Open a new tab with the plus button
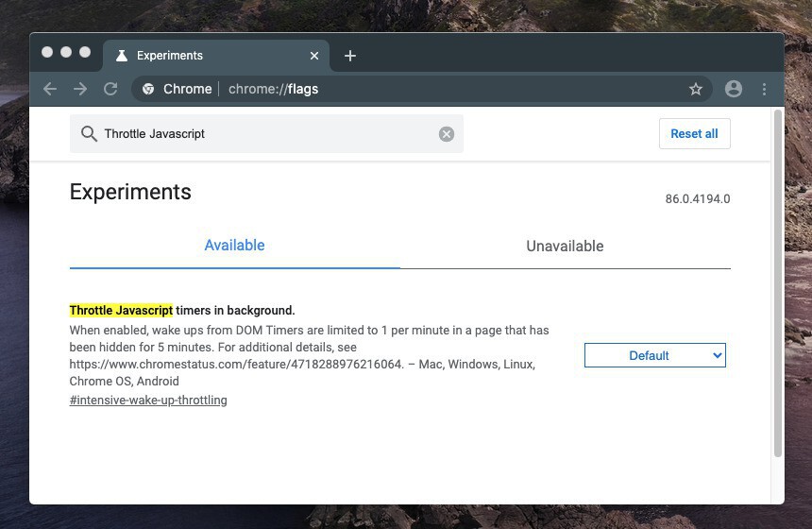The height and width of the screenshot is (529, 812). click(x=350, y=56)
